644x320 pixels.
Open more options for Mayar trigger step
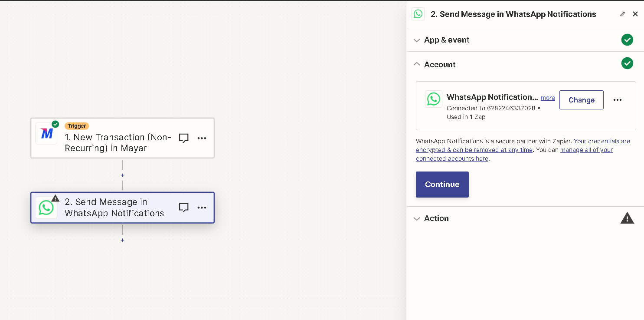[x=202, y=138]
